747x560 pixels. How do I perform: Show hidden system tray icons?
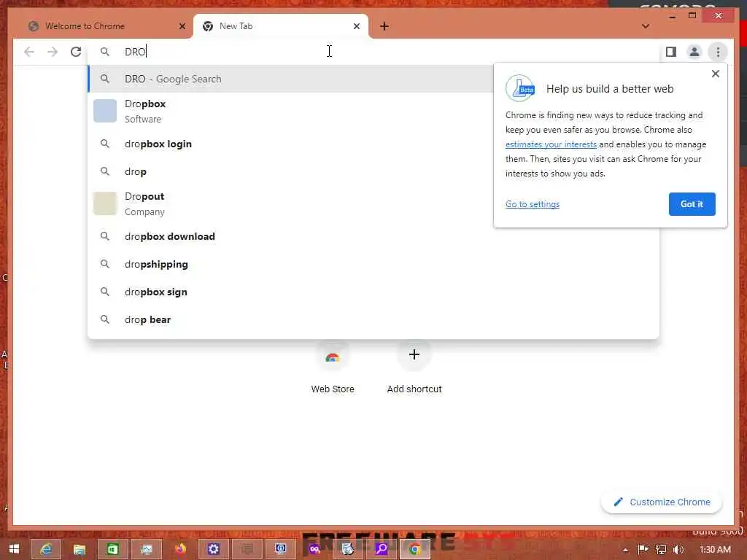coord(625,550)
